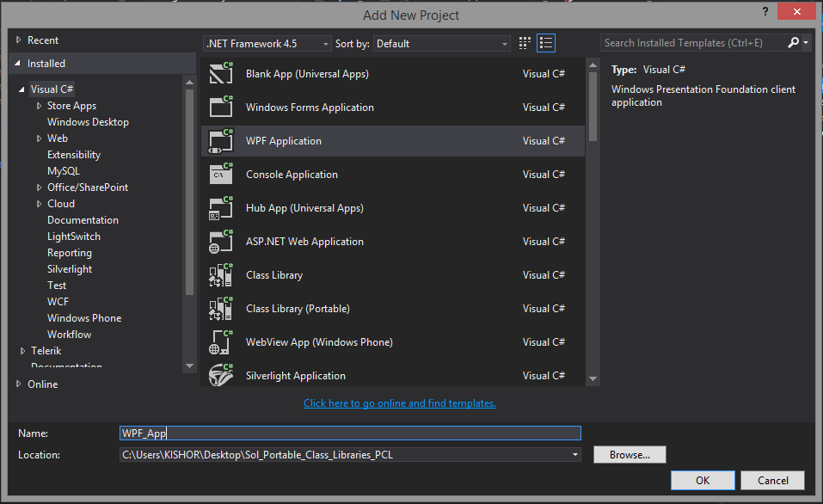This screenshot has width=823, height=504.
Task: Open the Sort by Default dropdown
Action: 441,44
